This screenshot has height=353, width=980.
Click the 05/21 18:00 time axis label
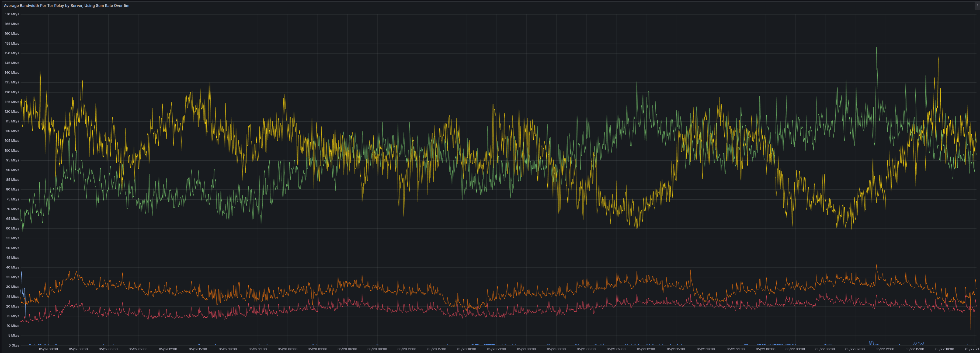pos(705,349)
